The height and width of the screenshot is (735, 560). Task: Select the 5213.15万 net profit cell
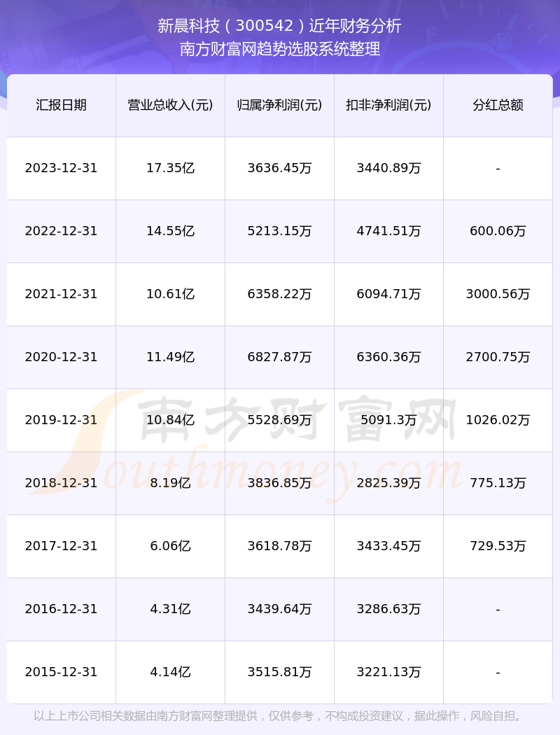pos(280,231)
